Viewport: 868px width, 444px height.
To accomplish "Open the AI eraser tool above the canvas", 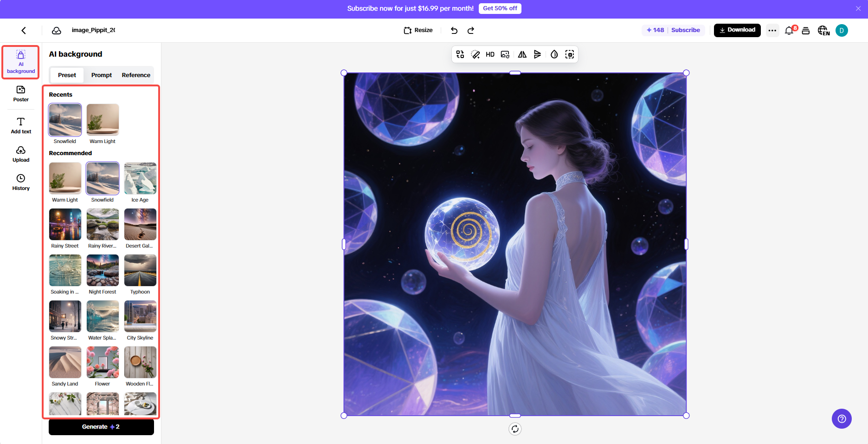I will coord(475,54).
